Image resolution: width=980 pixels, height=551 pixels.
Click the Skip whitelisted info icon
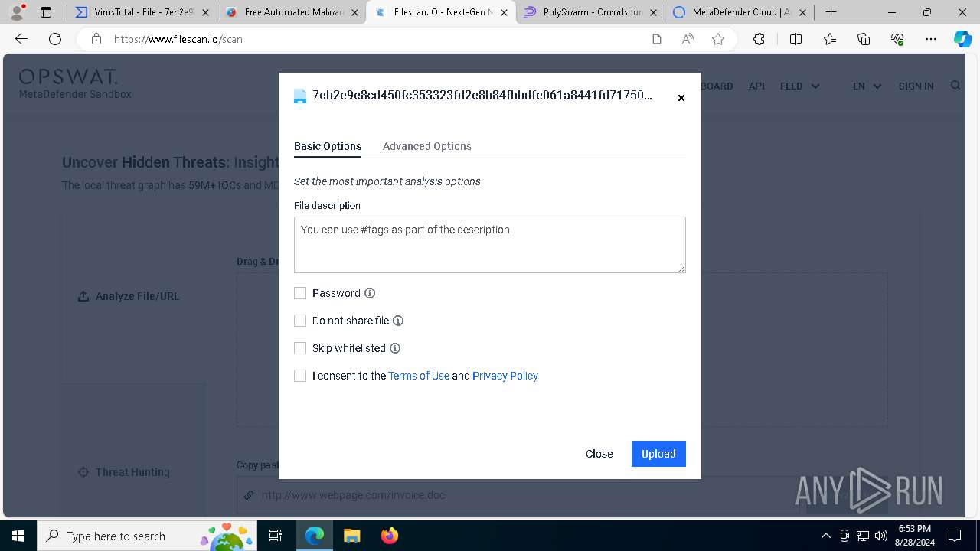(395, 348)
